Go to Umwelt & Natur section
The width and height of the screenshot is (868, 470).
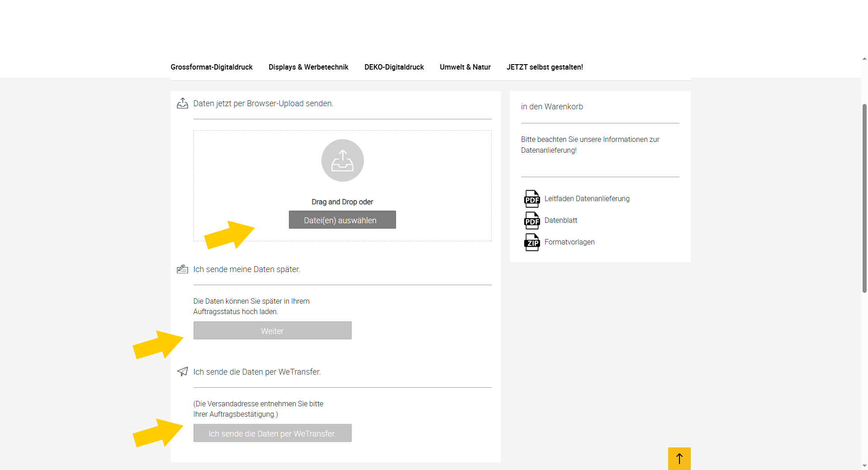465,67
